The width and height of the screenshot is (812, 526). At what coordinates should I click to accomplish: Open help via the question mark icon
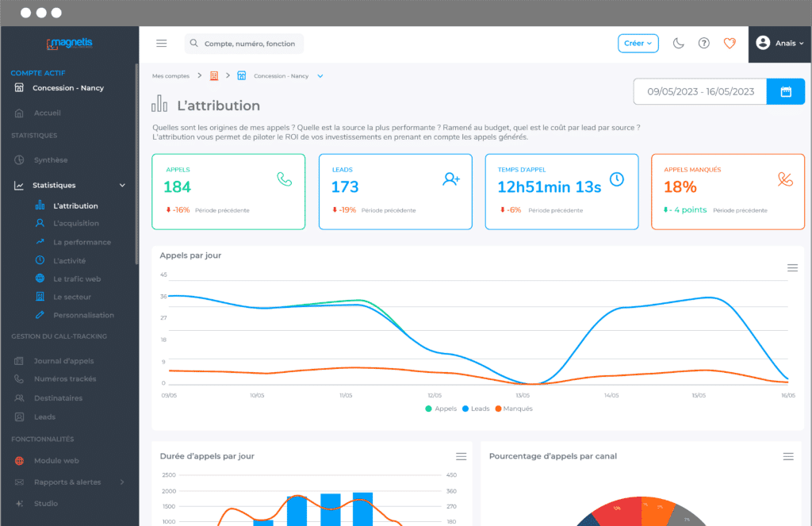click(704, 44)
